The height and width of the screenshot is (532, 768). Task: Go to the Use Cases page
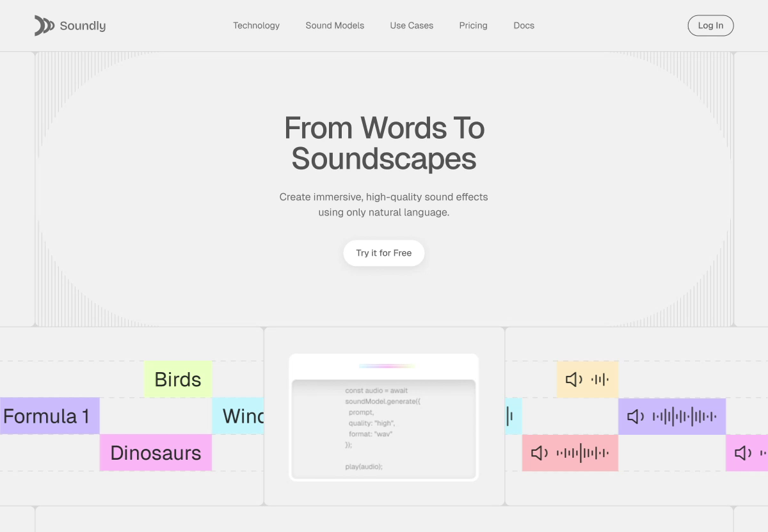(x=412, y=26)
